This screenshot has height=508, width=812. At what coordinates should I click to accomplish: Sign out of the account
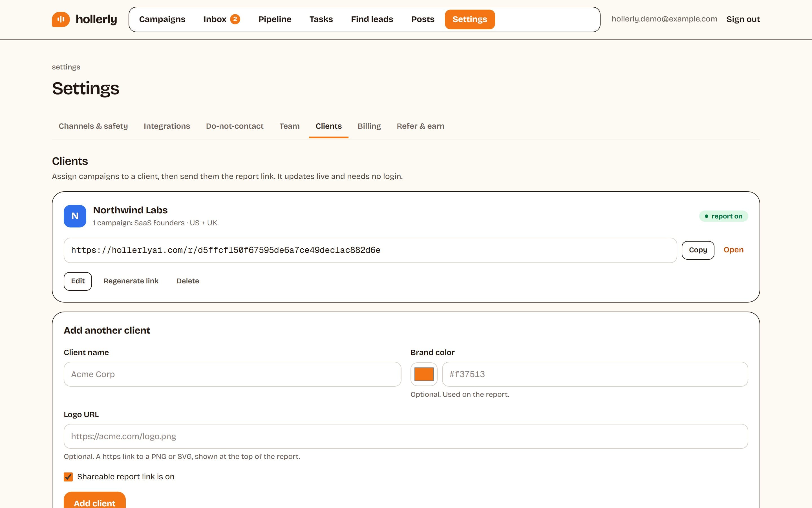coord(743,19)
